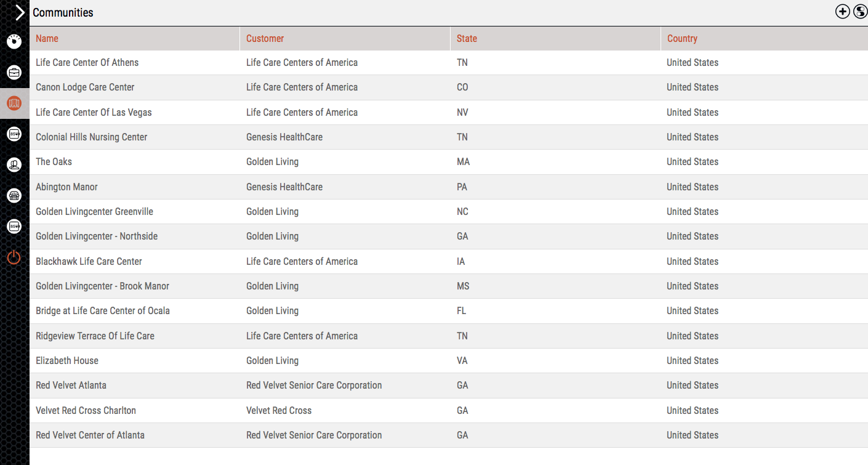Open the armchair icon in sidebar
The height and width of the screenshot is (465, 868).
point(14,196)
